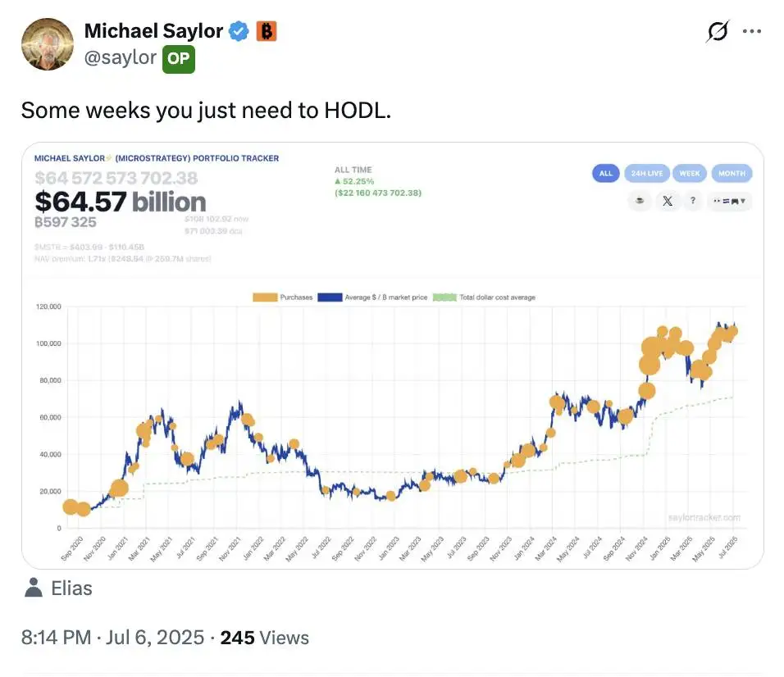The image size is (784, 677).
Task: Click the Bitcoin emoji beside Saylor's name
Action: (x=267, y=31)
